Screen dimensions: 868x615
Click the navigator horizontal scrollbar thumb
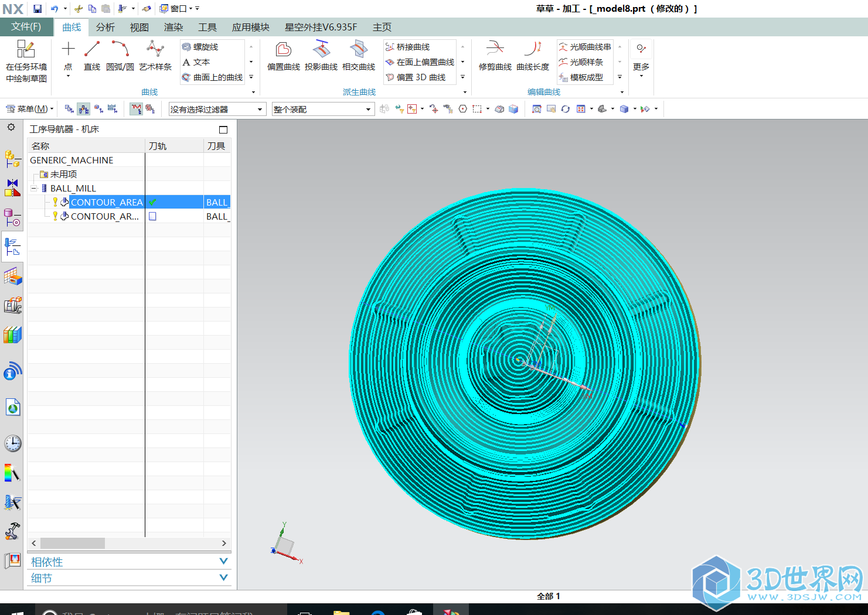click(73, 543)
